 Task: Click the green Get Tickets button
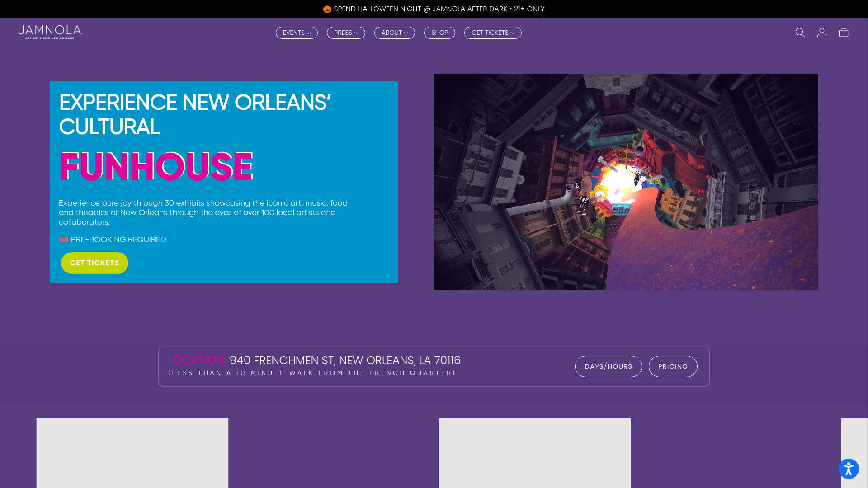[94, 263]
